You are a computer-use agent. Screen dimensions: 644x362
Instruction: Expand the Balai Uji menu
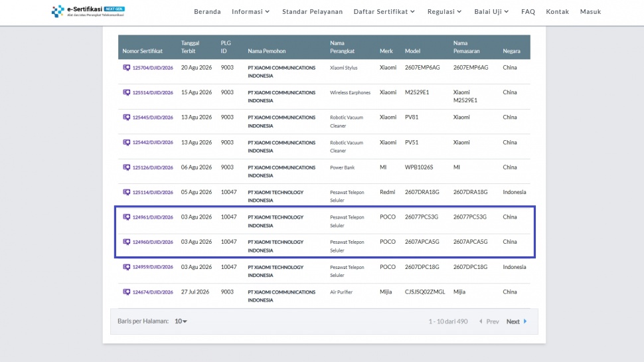click(x=491, y=11)
